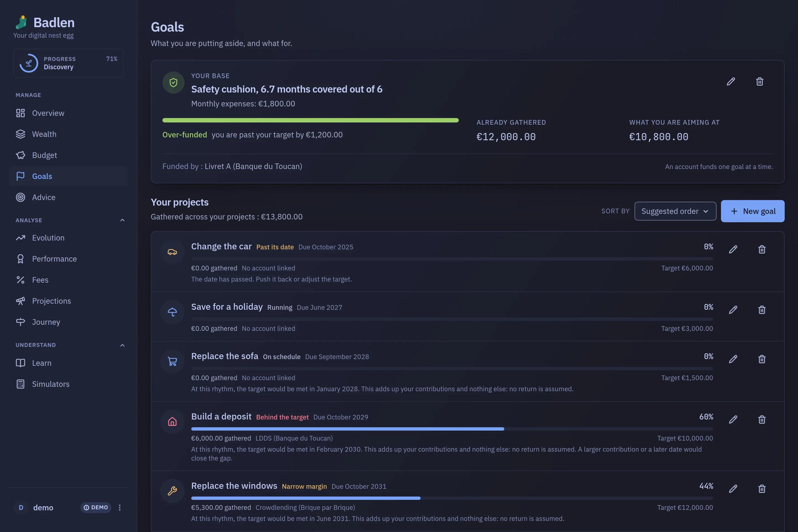The height and width of the screenshot is (532, 798).
Task: Click the Safety cushion progress bar
Action: (310, 120)
